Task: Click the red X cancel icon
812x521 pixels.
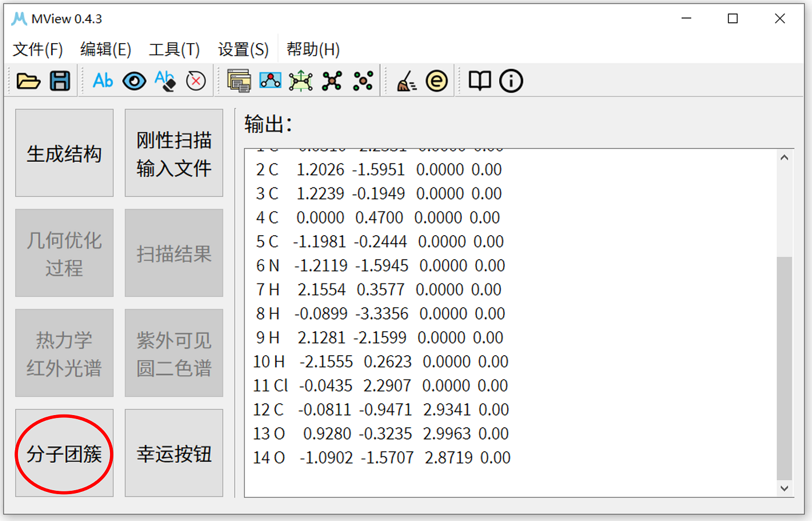Action: 196,81
